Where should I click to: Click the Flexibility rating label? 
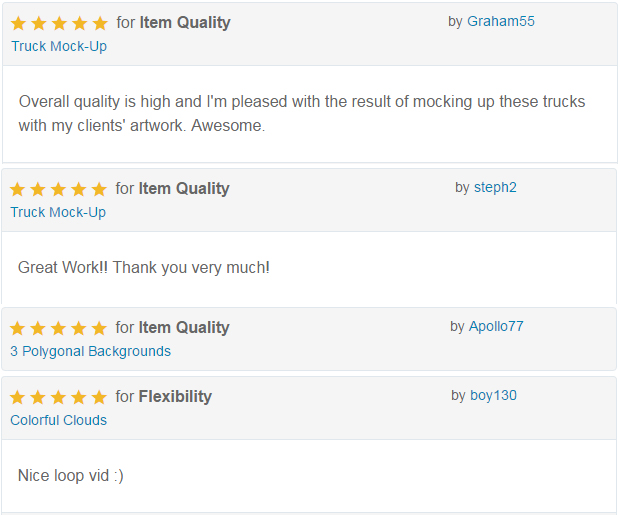coord(175,397)
